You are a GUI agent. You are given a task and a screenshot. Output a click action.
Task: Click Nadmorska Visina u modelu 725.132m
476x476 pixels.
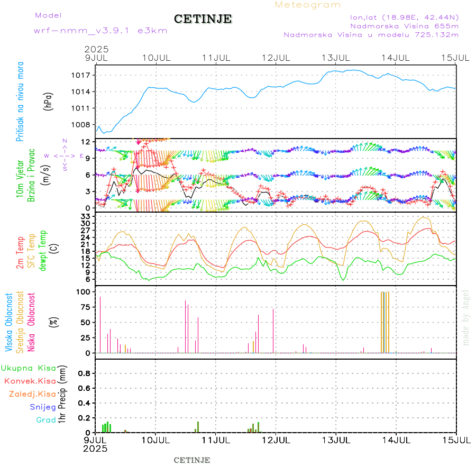point(371,34)
